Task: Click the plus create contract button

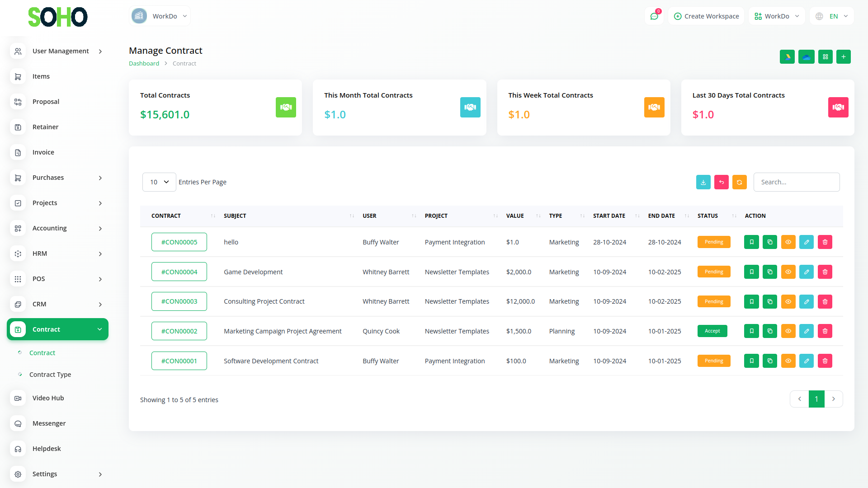Action: pos(843,57)
